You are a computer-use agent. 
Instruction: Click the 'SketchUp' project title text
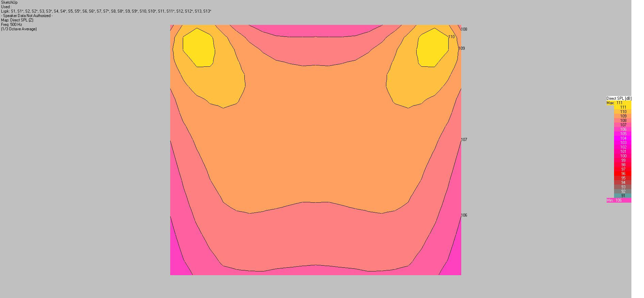9,2
